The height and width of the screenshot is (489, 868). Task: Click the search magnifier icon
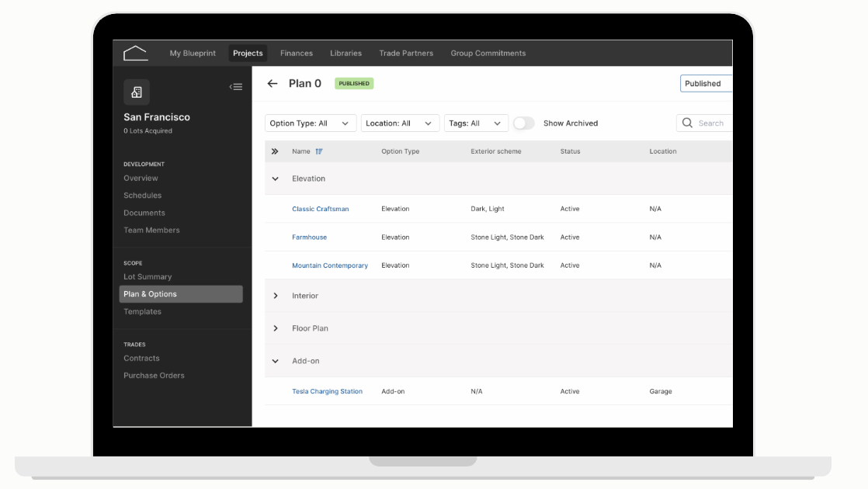pos(688,123)
